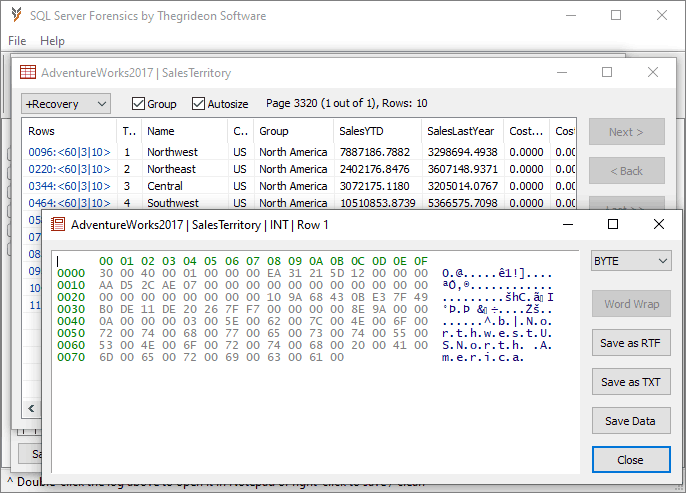The image size is (686, 493).
Task: Select row link 0344:<60|3|10>
Action: pos(69,186)
